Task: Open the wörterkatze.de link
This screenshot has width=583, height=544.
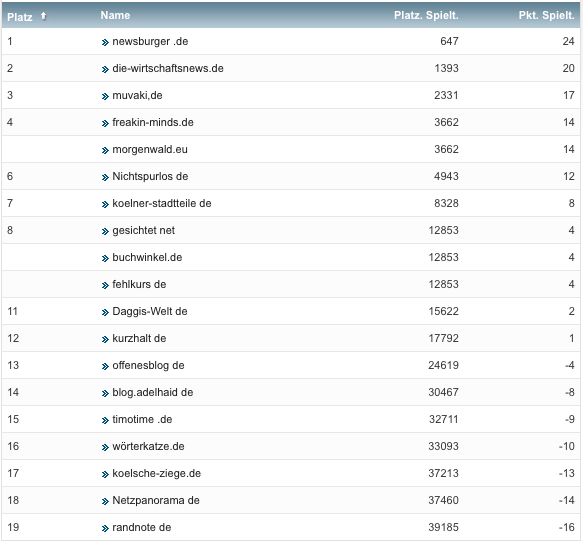Action: 148,446
